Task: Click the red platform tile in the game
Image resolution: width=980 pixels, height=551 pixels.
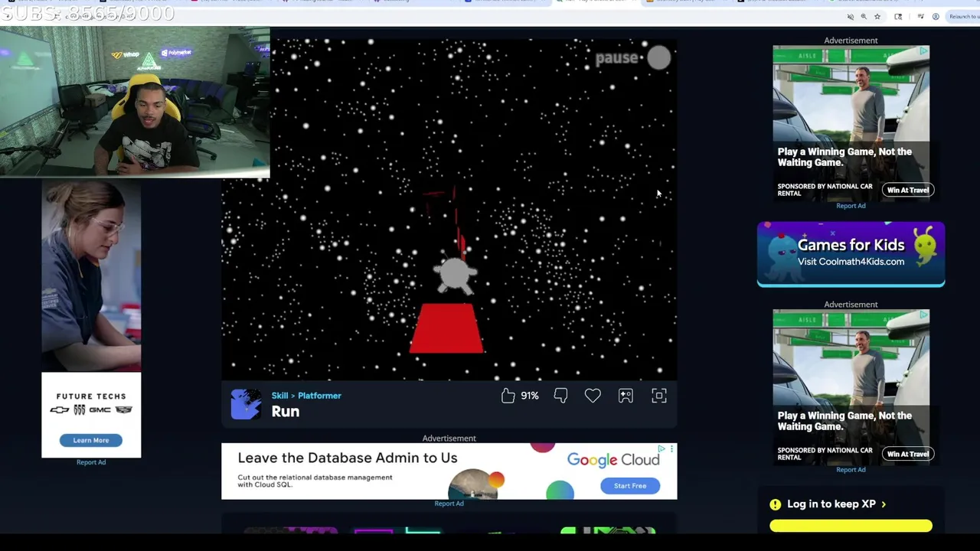Action: pos(447,328)
